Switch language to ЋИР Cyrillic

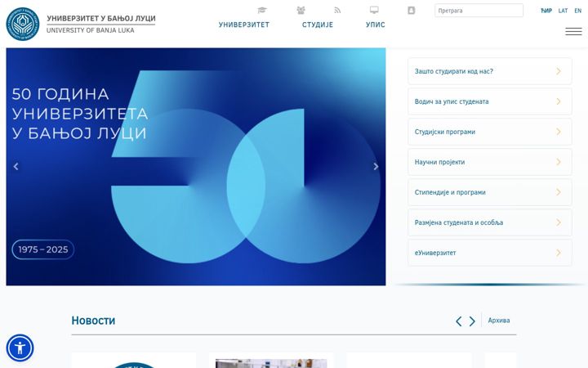[x=546, y=11]
